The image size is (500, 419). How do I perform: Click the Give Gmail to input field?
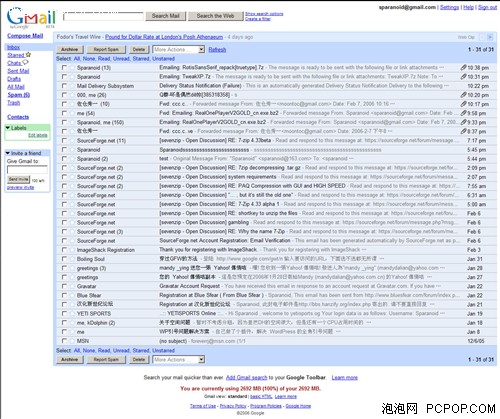coord(27,170)
